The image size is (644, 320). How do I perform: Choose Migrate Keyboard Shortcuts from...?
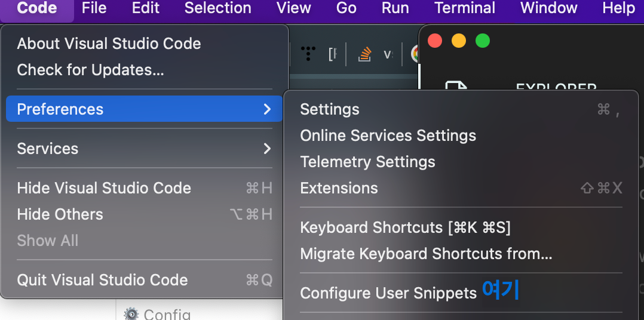coord(461,254)
